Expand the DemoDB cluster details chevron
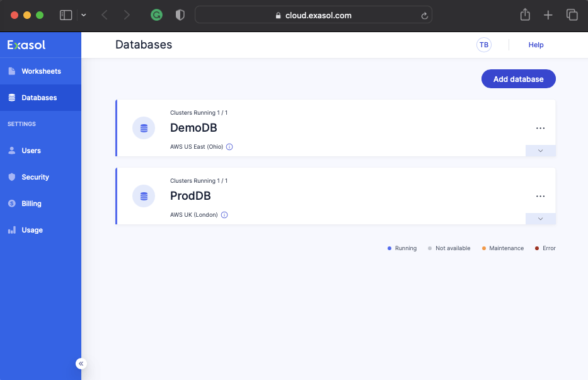This screenshot has width=588, height=380. (540, 151)
